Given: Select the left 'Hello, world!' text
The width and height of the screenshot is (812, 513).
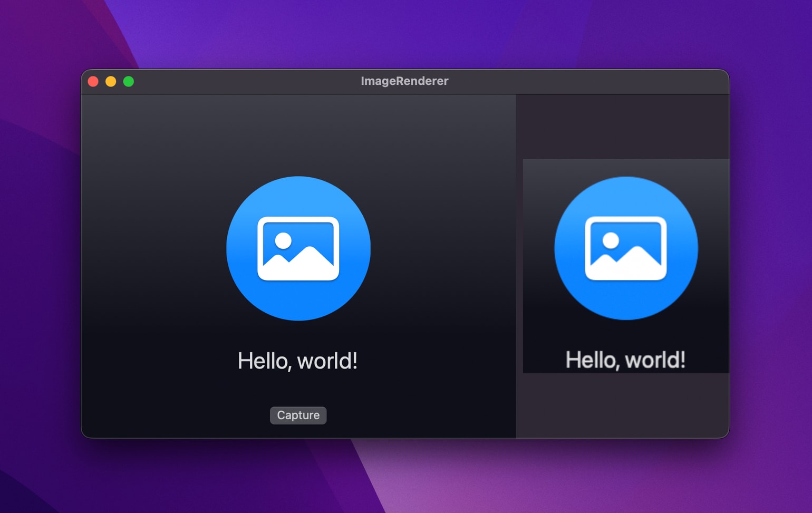Looking at the screenshot, I should pos(298,361).
